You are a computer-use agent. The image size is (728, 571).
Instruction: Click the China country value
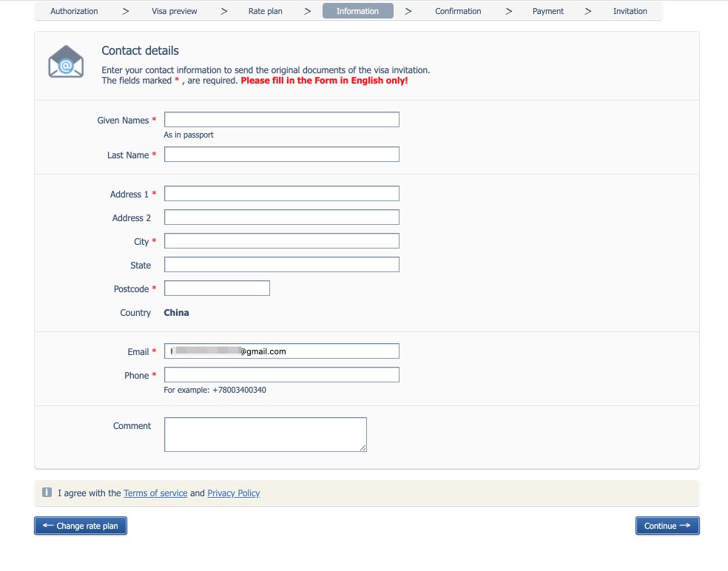click(x=176, y=312)
